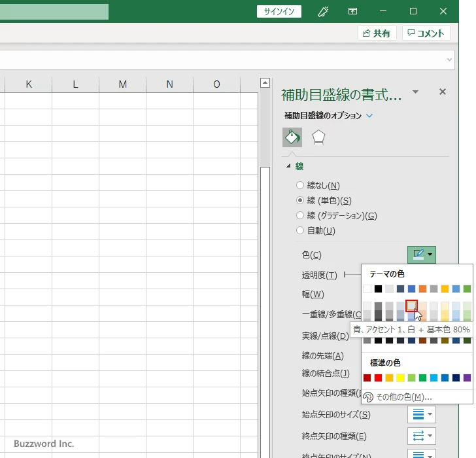Click the 透明度(T) label
476x458 pixels.
click(319, 275)
